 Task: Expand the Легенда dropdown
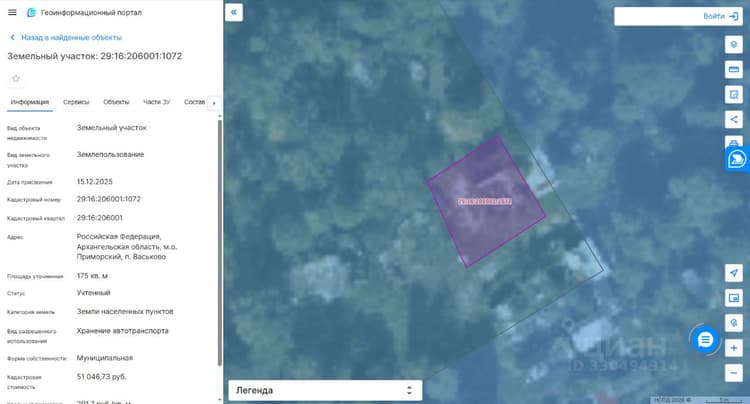click(325, 390)
